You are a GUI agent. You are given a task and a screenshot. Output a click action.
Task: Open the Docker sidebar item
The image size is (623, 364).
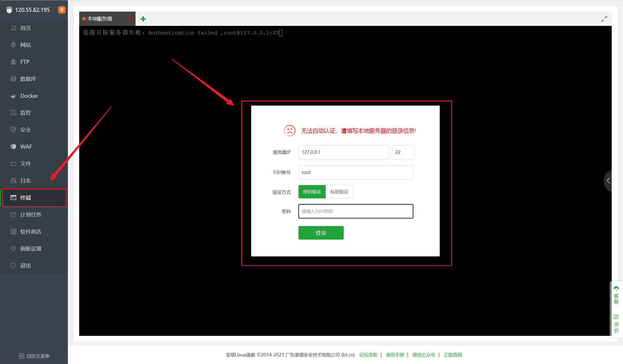[29, 96]
